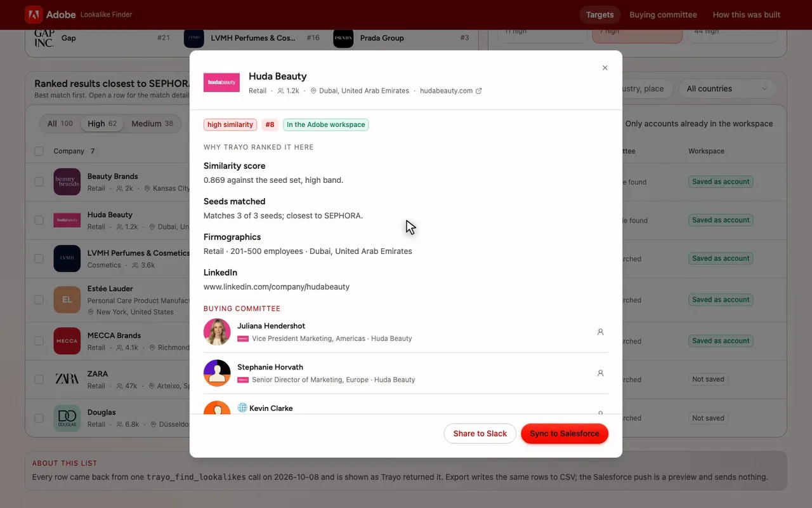The width and height of the screenshot is (812, 508).
Task: Switch to the Targets tab
Action: click(x=599, y=15)
